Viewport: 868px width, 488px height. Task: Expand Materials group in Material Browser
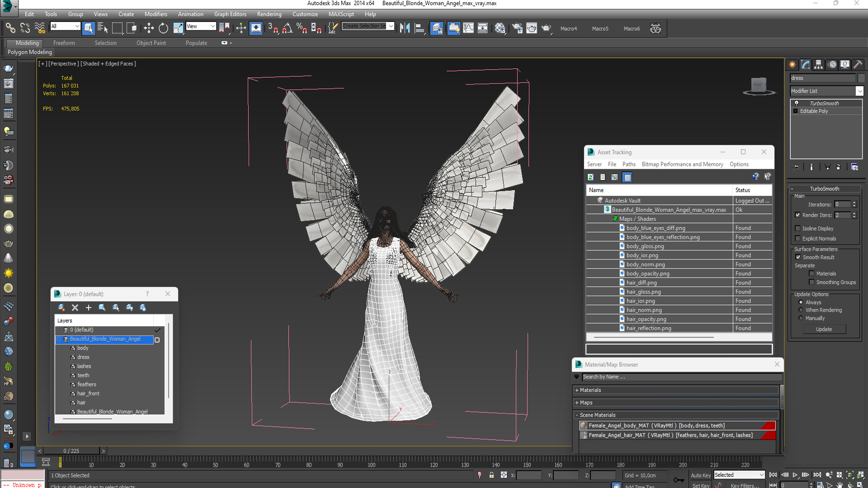(576, 390)
